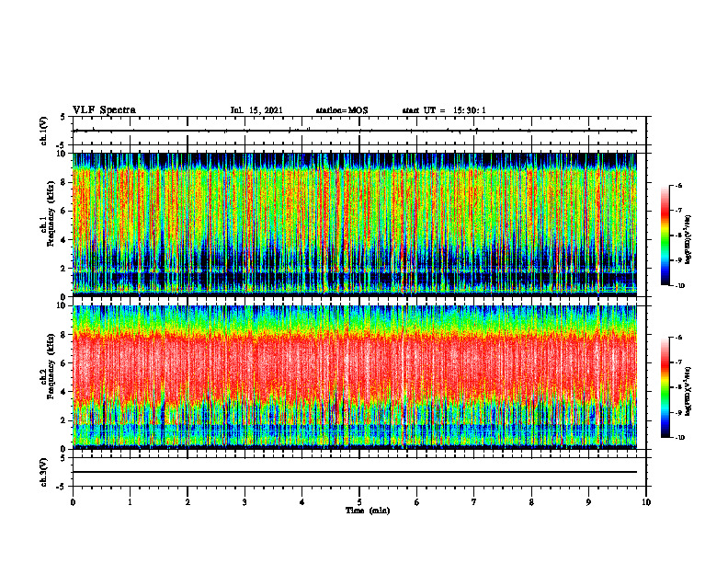Click the "station=MOS" header label

point(342,110)
